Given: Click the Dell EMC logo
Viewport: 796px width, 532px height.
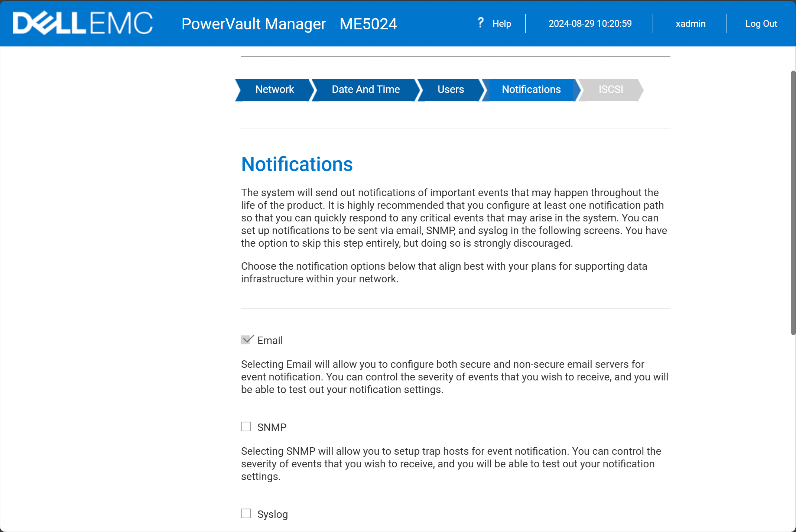Looking at the screenshot, I should tap(82, 23).
